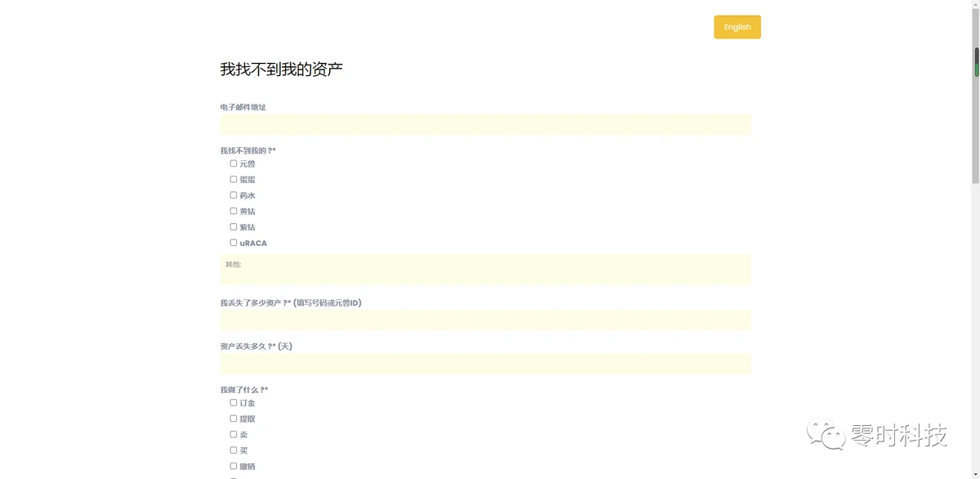Click the page scrollbar thumb
This screenshot has height=479, width=980.
pyautogui.click(x=976, y=114)
